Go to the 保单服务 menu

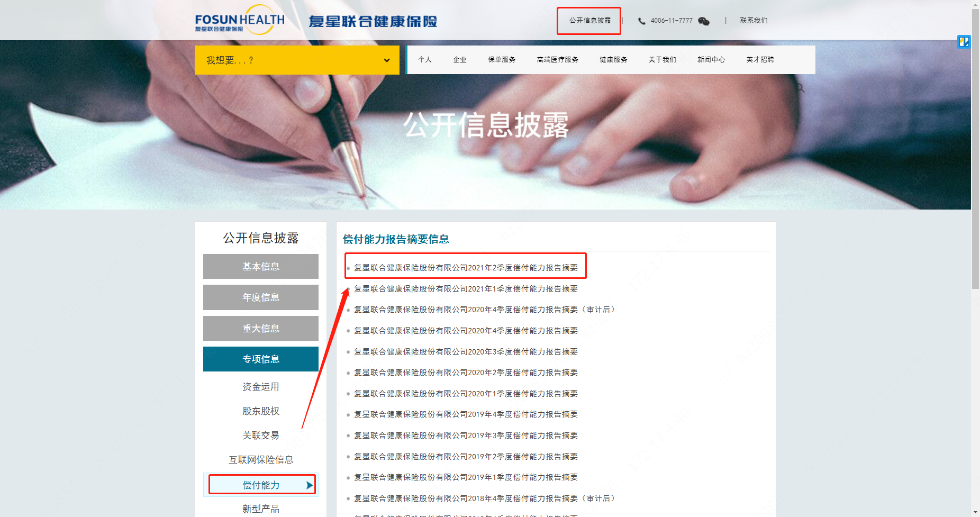[502, 60]
